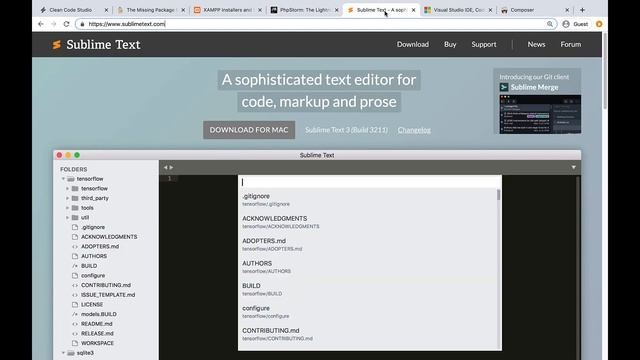Click the icon beside BUILD in sidebar
Screen dimensions: 640x360
75,266
